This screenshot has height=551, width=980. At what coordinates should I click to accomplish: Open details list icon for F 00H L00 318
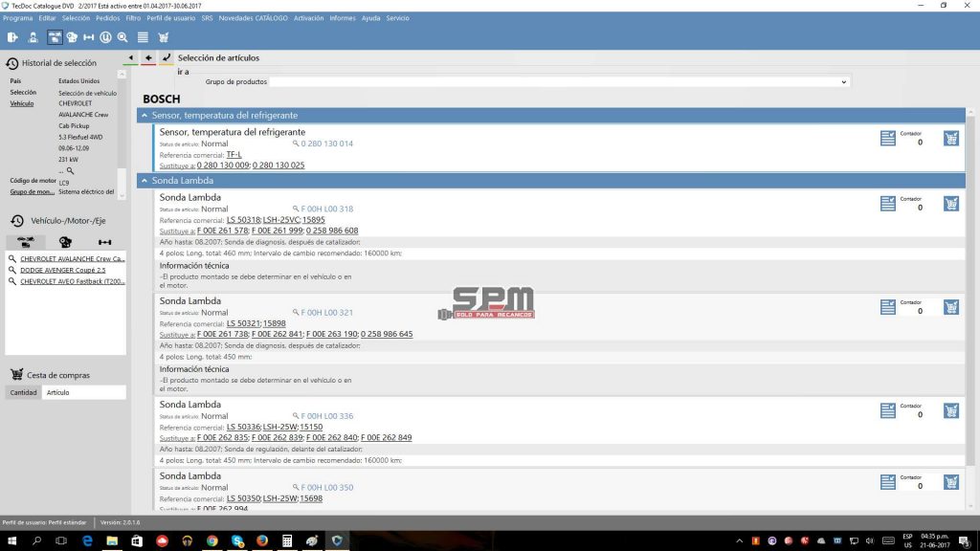(x=887, y=204)
